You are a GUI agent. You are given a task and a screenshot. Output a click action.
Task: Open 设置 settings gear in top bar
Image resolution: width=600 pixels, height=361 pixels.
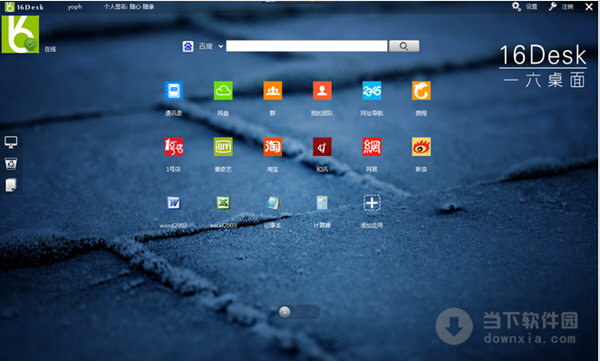click(x=525, y=7)
